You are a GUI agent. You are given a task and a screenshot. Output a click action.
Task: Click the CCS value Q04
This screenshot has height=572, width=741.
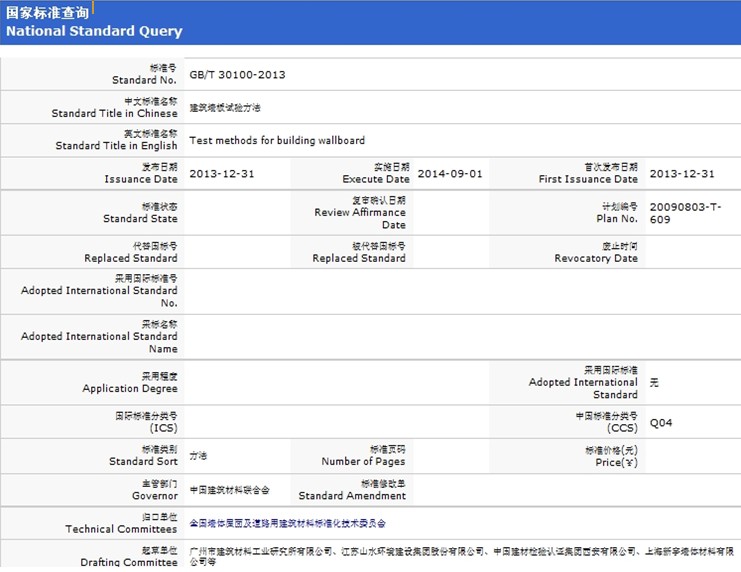tap(661, 423)
